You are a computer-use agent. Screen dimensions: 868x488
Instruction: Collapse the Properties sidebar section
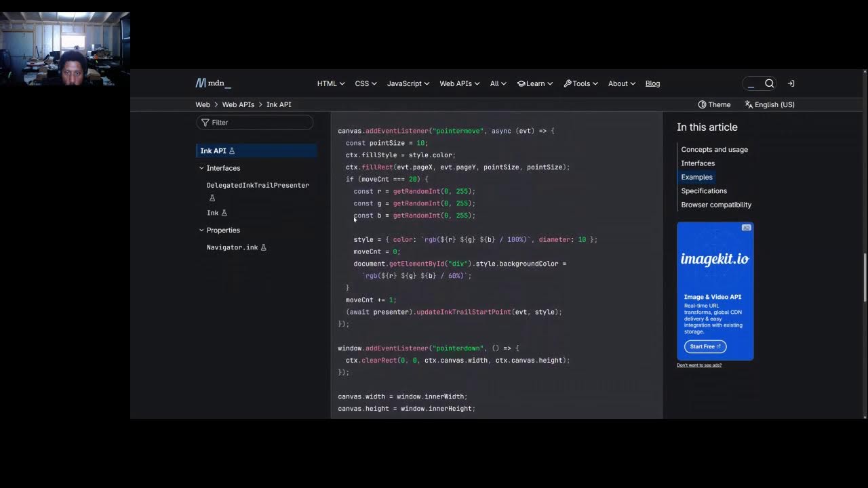click(x=220, y=230)
